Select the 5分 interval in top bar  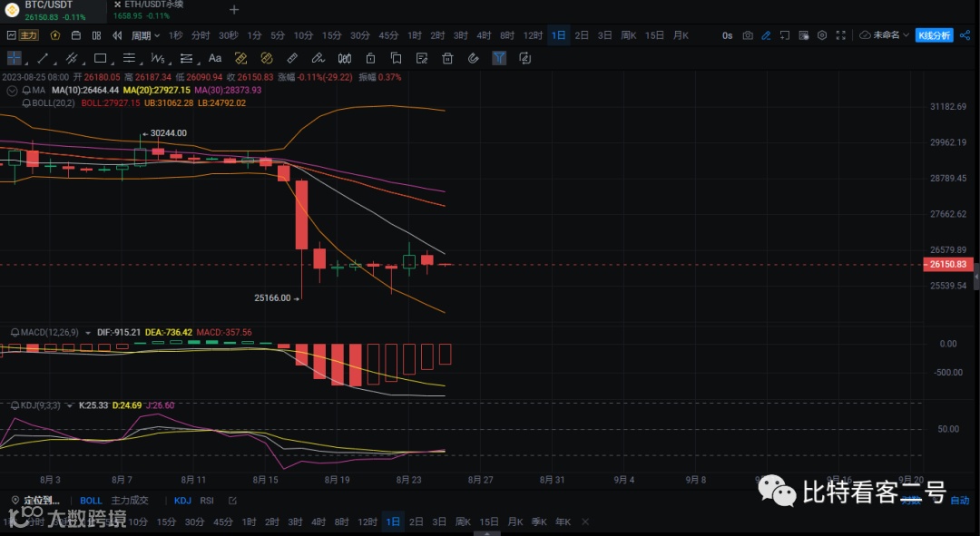(x=278, y=35)
